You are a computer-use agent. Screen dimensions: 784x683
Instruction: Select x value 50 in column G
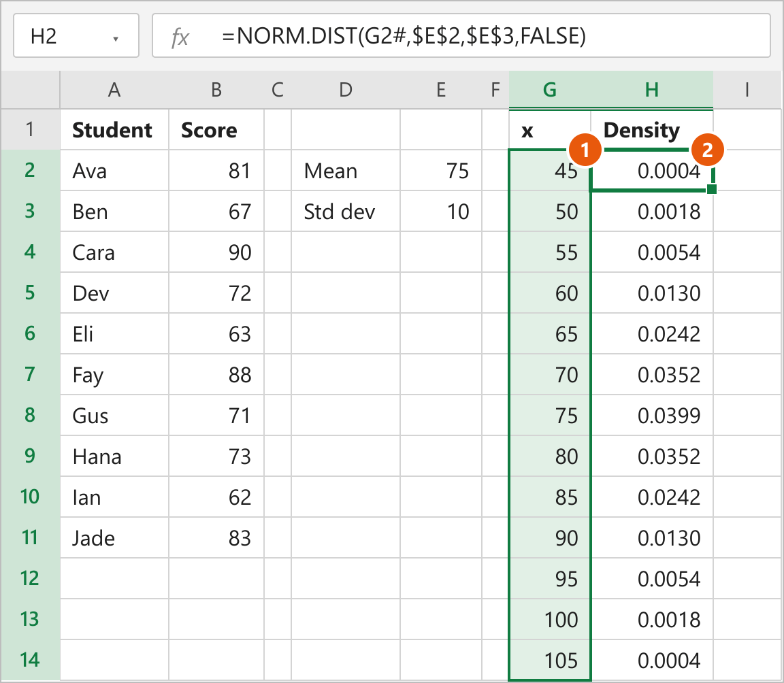click(x=550, y=212)
